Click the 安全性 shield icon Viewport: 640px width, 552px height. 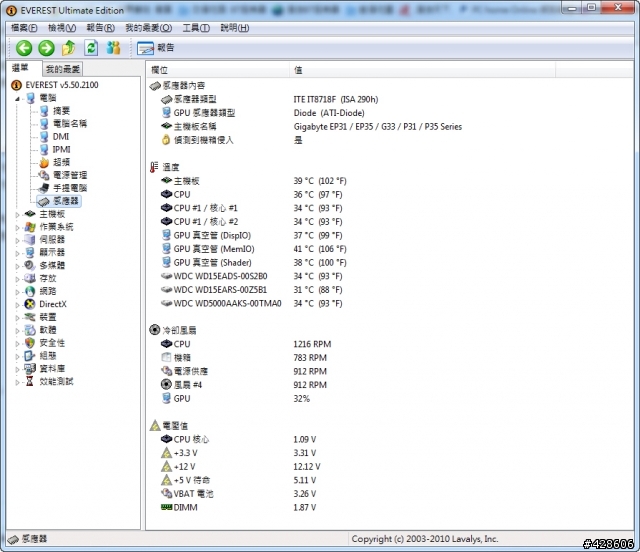(x=30, y=343)
